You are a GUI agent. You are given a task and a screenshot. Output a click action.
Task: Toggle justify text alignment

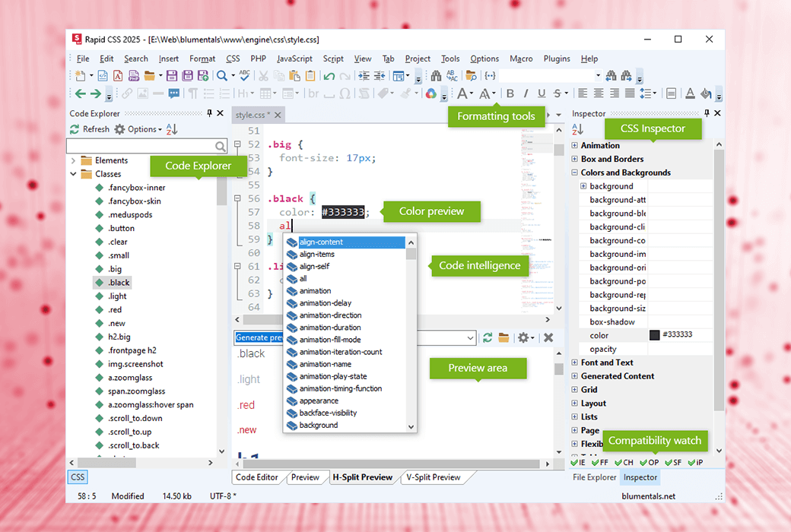630,93
